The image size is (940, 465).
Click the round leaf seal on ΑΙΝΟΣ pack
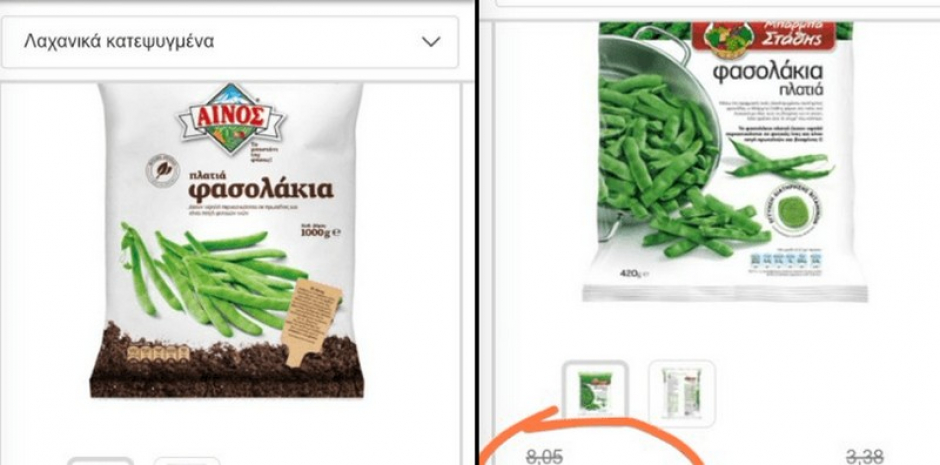163,171
